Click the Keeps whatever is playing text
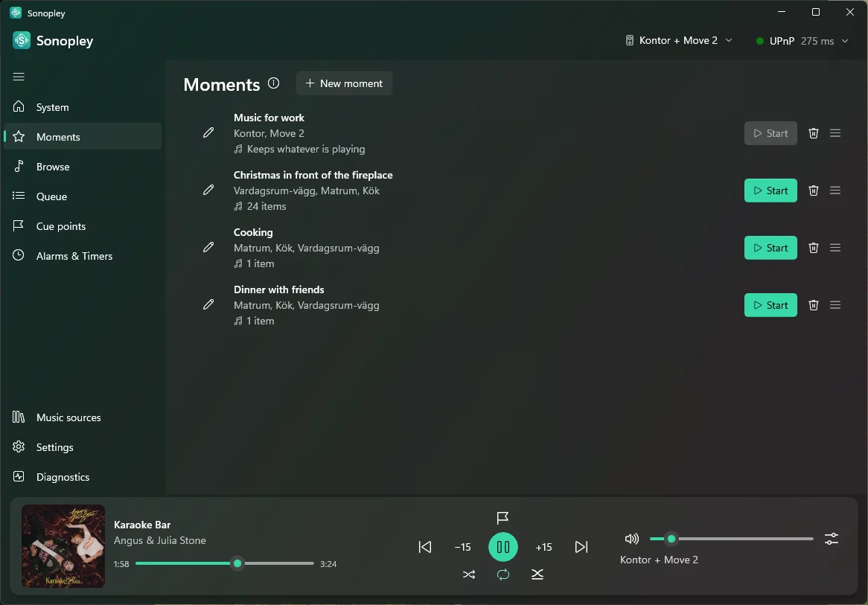The image size is (868, 605). click(306, 149)
